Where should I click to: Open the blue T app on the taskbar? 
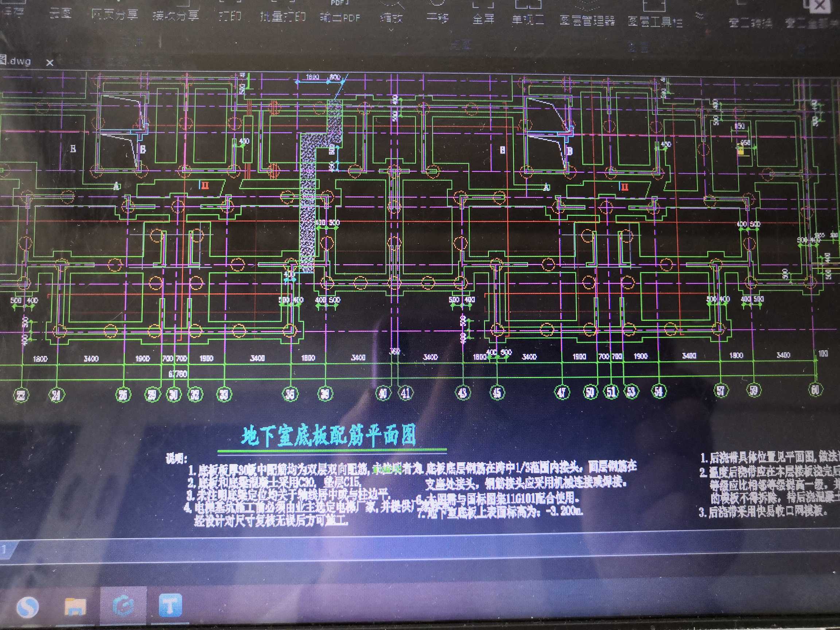tap(170, 605)
